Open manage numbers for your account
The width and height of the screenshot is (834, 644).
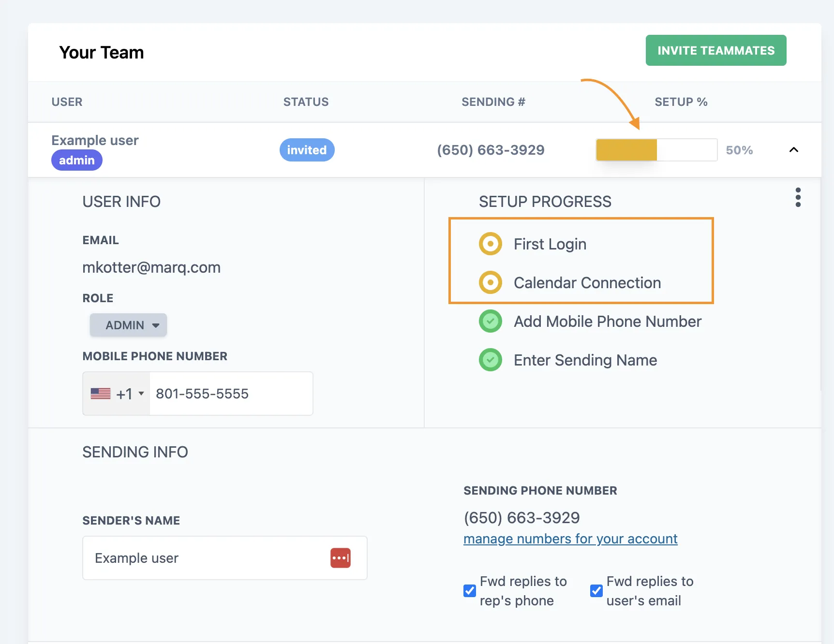pos(570,539)
